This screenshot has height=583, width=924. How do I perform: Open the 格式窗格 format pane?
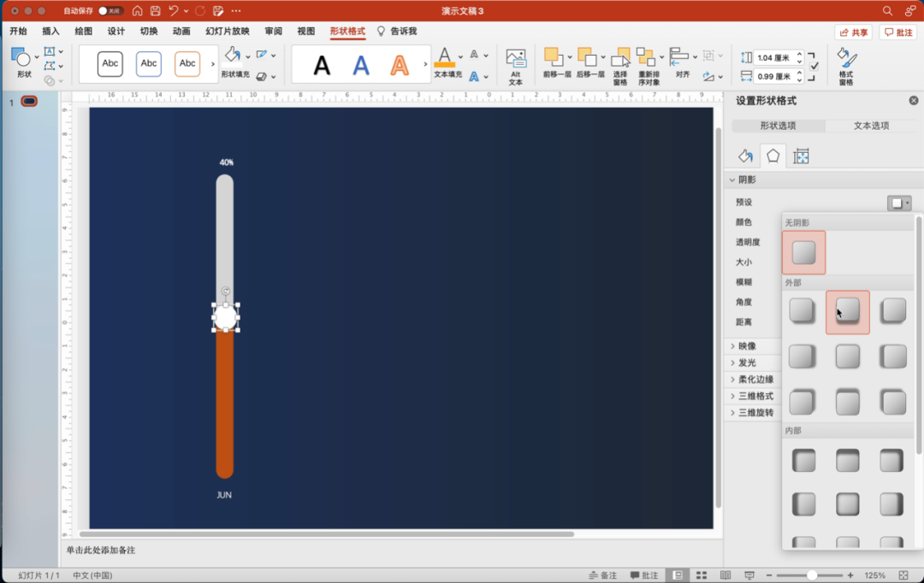click(846, 66)
